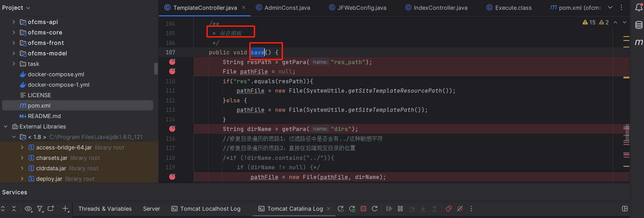This screenshot has width=644, height=218.
Task: Expand the ofcms-api module
Action: pos(14,22)
